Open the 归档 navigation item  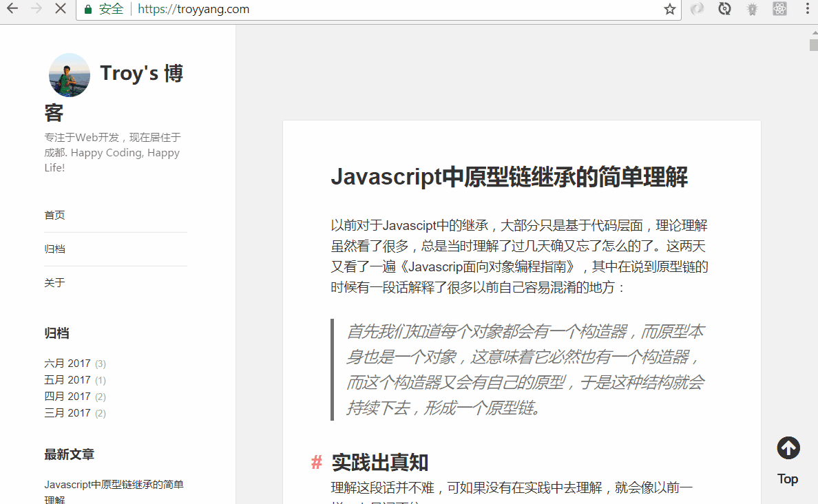[x=55, y=249]
